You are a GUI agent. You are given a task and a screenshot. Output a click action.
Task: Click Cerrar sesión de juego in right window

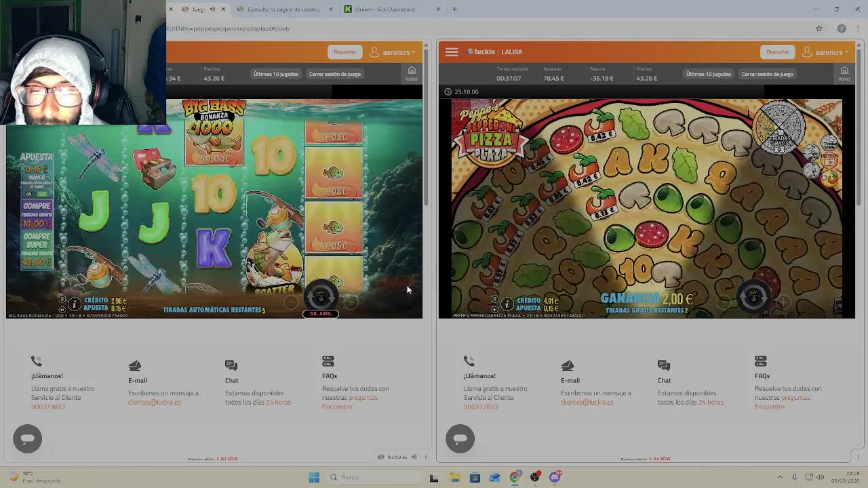point(768,74)
